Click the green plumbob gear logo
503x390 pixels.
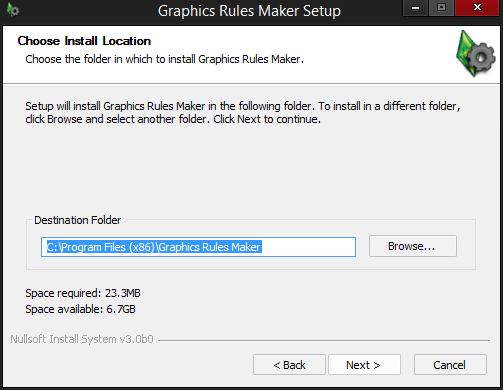(x=476, y=54)
